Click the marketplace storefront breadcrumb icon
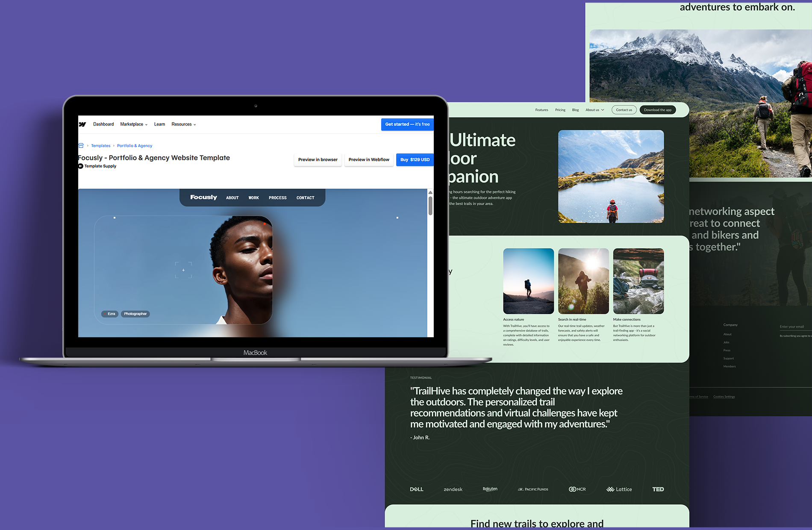Image resolution: width=812 pixels, height=530 pixels. [81, 146]
